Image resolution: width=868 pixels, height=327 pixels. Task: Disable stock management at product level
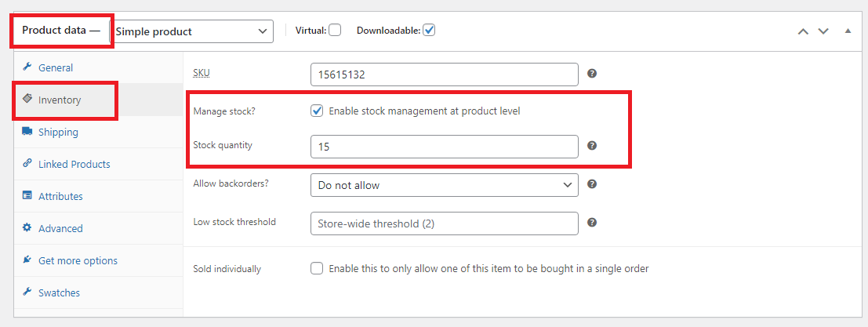317,111
